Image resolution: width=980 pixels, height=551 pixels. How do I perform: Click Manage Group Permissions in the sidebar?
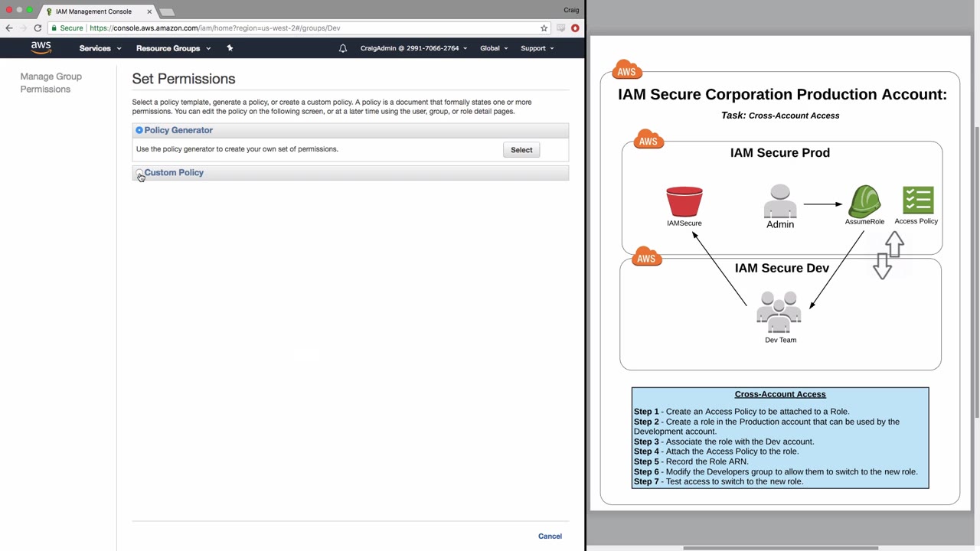pyautogui.click(x=51, y=83)
